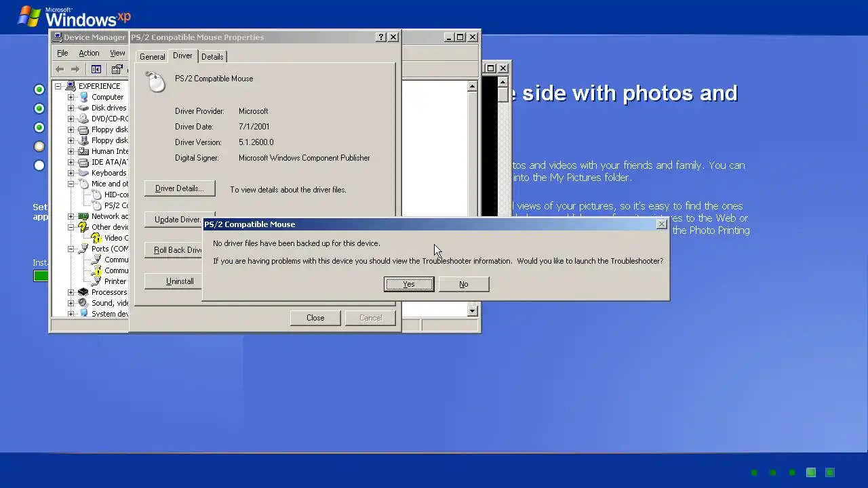Click No in the PS/2 Compatible Mouse dialog
This screenshot has width=868, height=488.
click(x=464, y=284)
